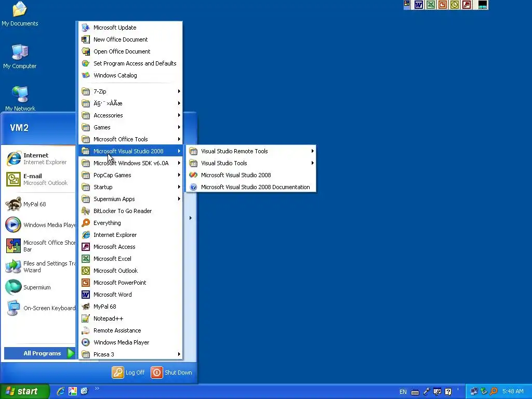Click the Start button
Image resolution: width=532 pixels, height=399 pixels.
(x=24, y=391)
